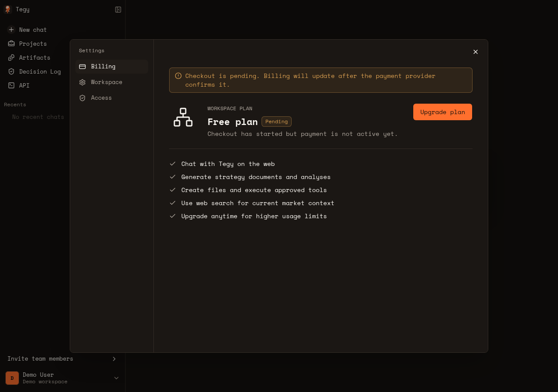Expand the Invite team members chevron

point(114,359)
